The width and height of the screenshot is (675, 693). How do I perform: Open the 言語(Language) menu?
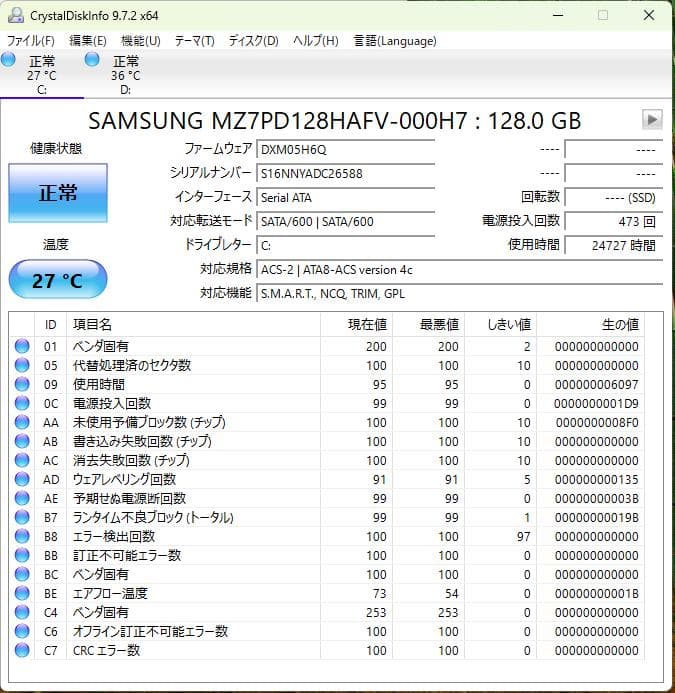395,41
